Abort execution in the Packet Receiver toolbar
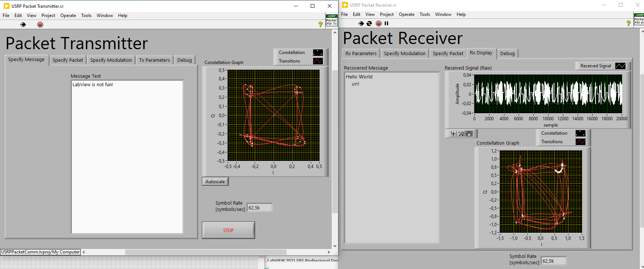This screenshot has height=269, width=644. 378,23
